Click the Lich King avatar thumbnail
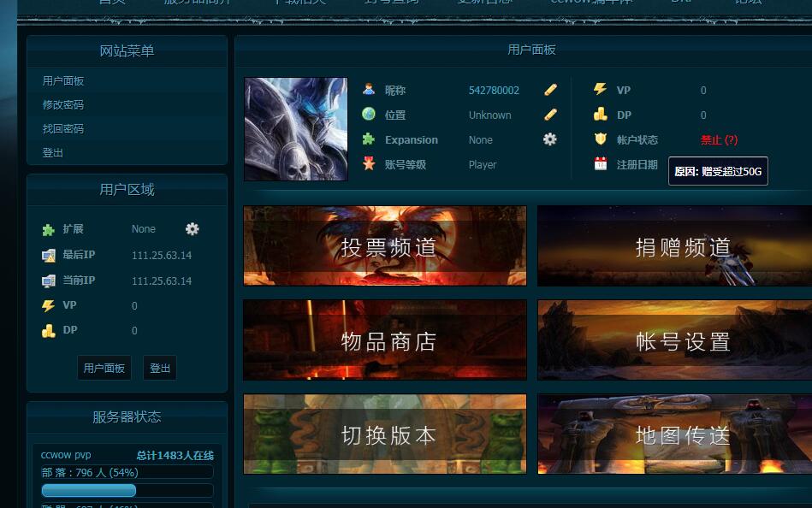Viewport: 812px width, 508px height. (295, 128)
